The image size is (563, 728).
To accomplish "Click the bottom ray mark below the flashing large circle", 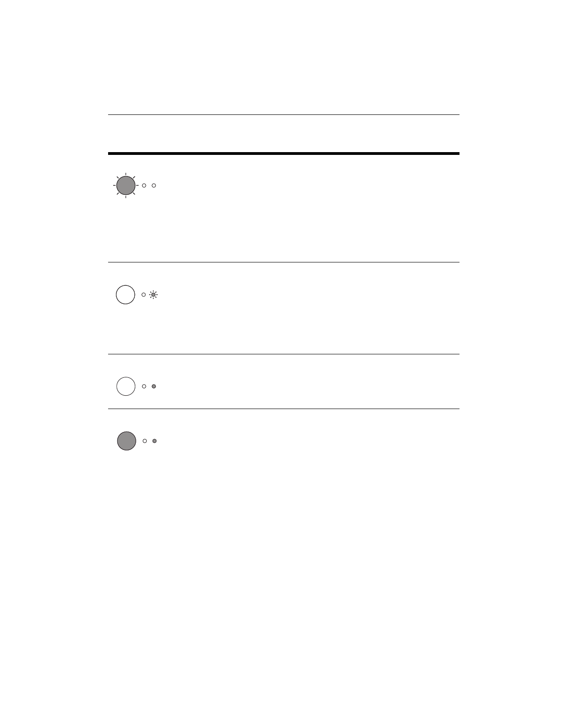I will pyautogui.click(x=126, y=197).
